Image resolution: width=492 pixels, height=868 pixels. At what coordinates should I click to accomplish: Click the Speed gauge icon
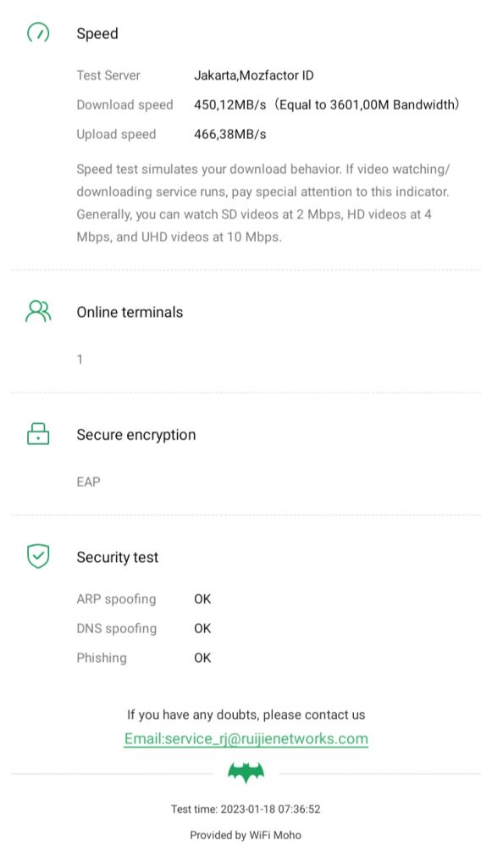[38, 33]
